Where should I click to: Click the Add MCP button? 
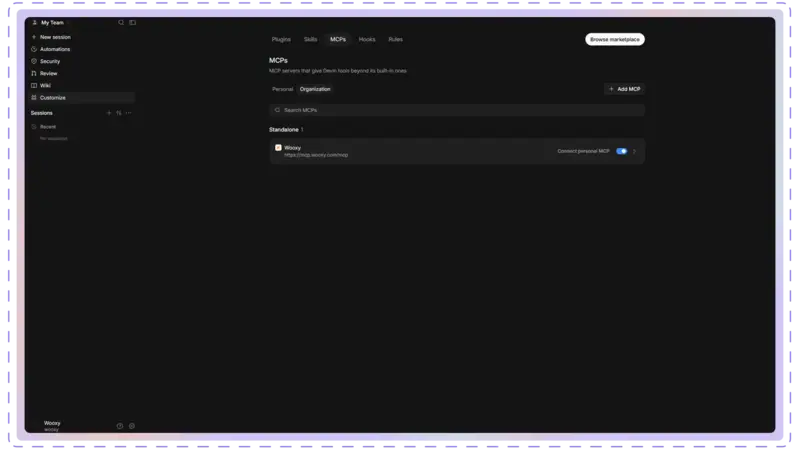pyautogui.click(x=624, y=89)
